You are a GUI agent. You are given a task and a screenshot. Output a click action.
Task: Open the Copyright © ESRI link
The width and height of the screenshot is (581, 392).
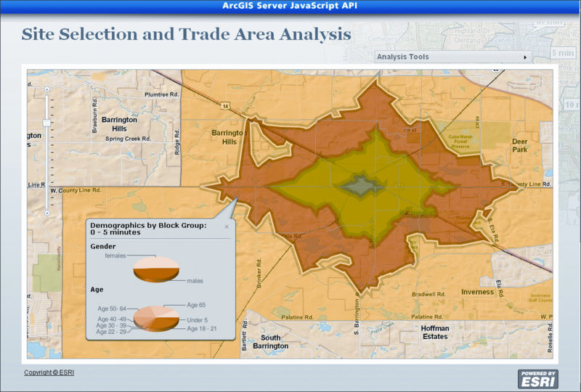point(49,372)
